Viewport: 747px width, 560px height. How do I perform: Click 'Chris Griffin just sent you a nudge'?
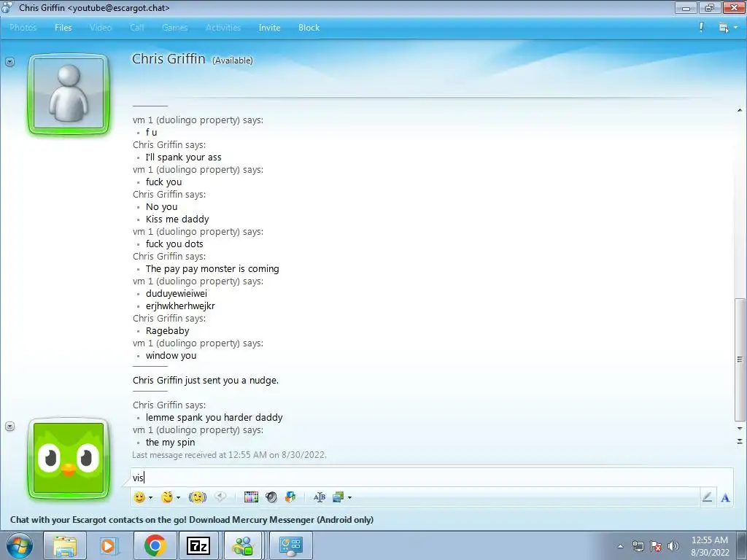click(x=206, y=380)
